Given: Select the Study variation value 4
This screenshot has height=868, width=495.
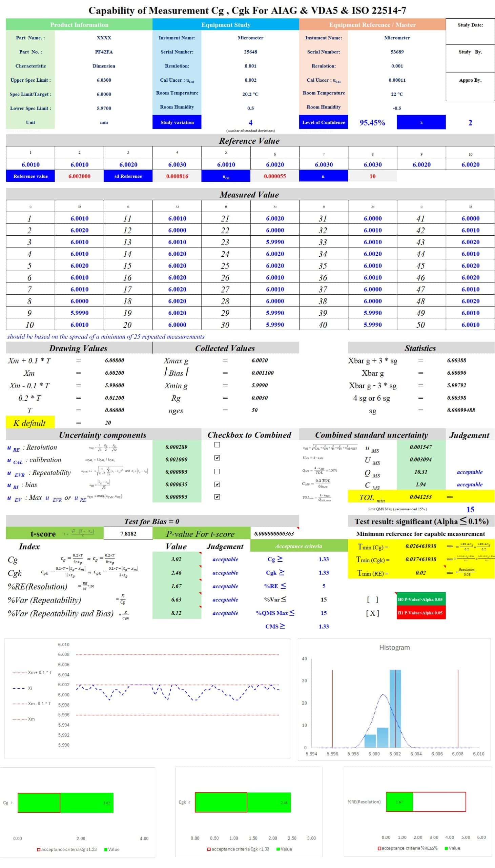Looking at the screenshot, I should (250, 122).
